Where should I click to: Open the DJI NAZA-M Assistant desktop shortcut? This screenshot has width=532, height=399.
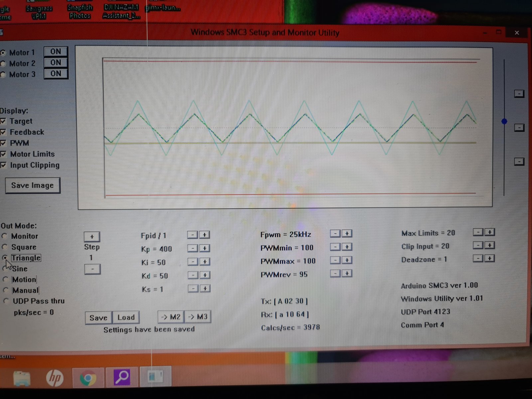click(121, 11)
